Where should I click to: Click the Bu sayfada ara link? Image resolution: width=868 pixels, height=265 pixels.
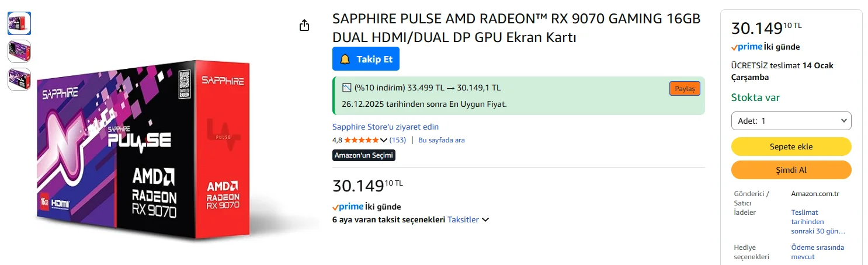tap(441, 140)
